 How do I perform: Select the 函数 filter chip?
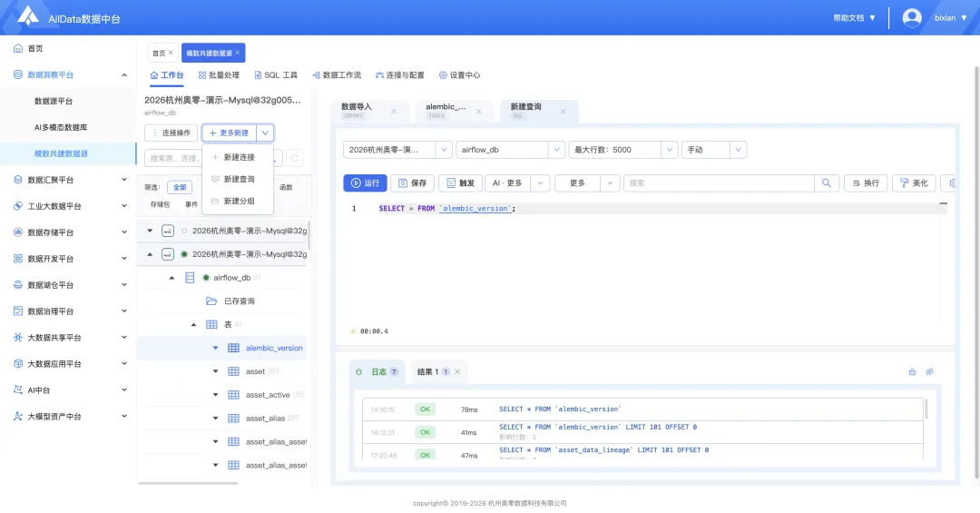pos(286,187)
